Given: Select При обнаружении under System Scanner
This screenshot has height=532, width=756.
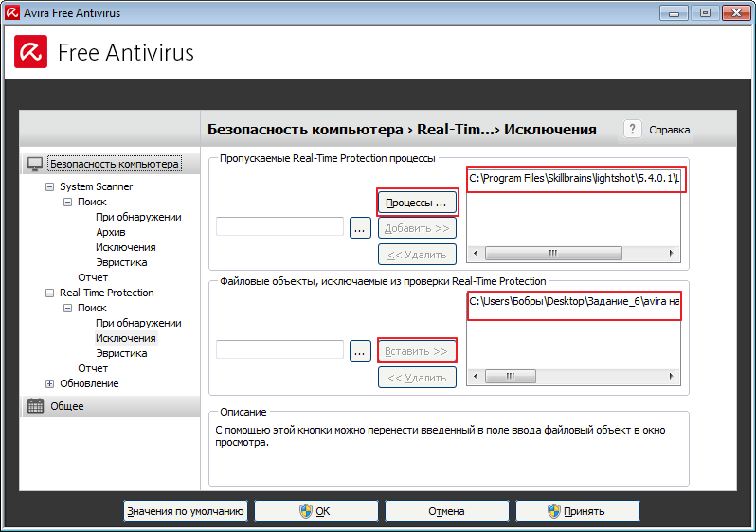Looking at the screenshot, I should pos(138,217).
